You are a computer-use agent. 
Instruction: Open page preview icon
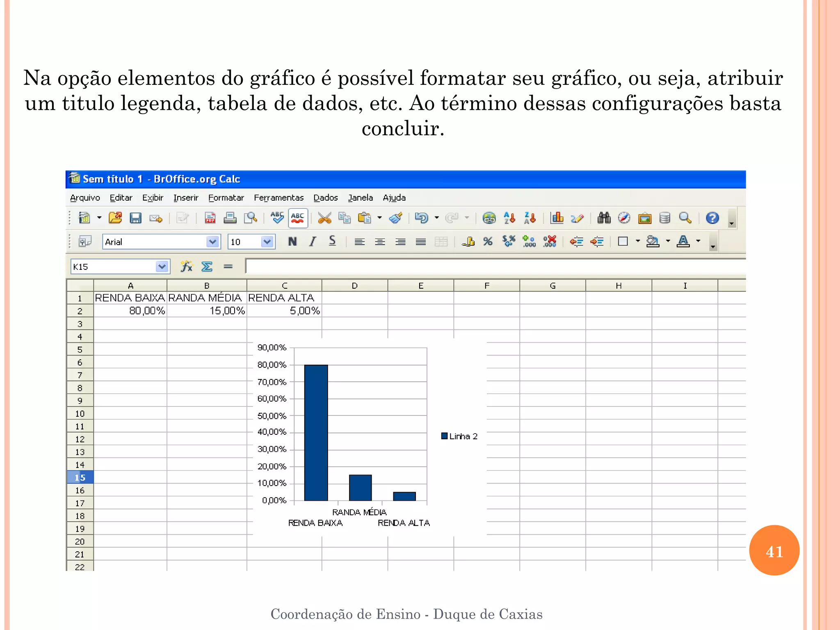[250, 218]
